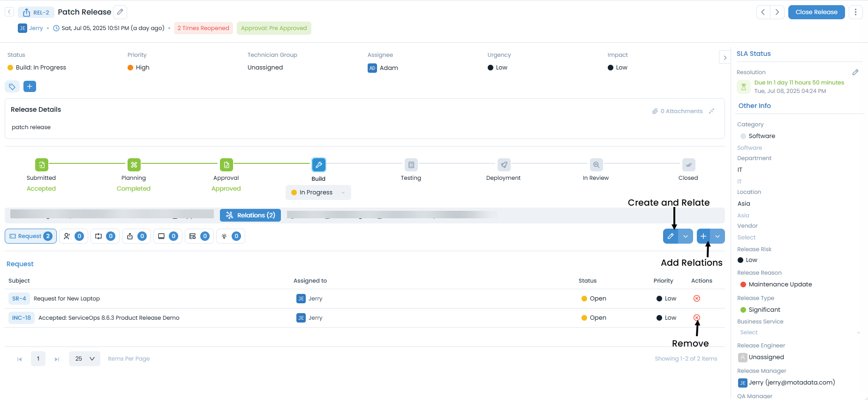Go back using the header back arrow
The width and height of the screenshot is (868, 400).
(x=9, y=12)
